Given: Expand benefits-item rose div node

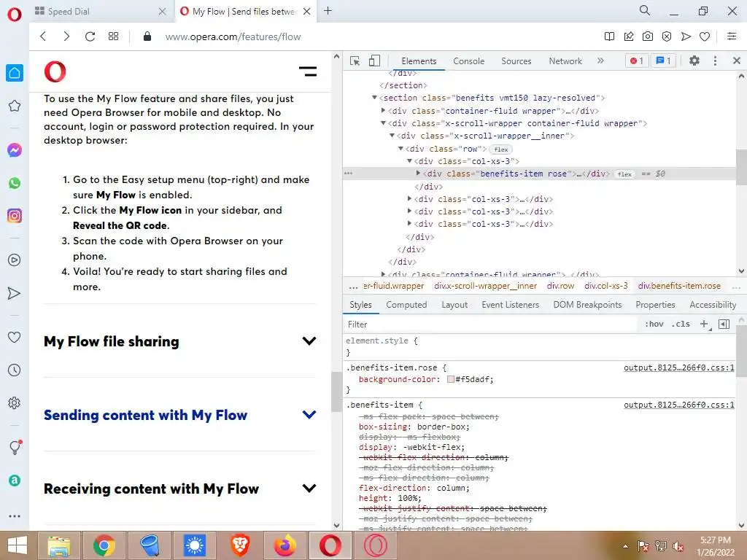Looking at the screenshot, I should point(418,174).
